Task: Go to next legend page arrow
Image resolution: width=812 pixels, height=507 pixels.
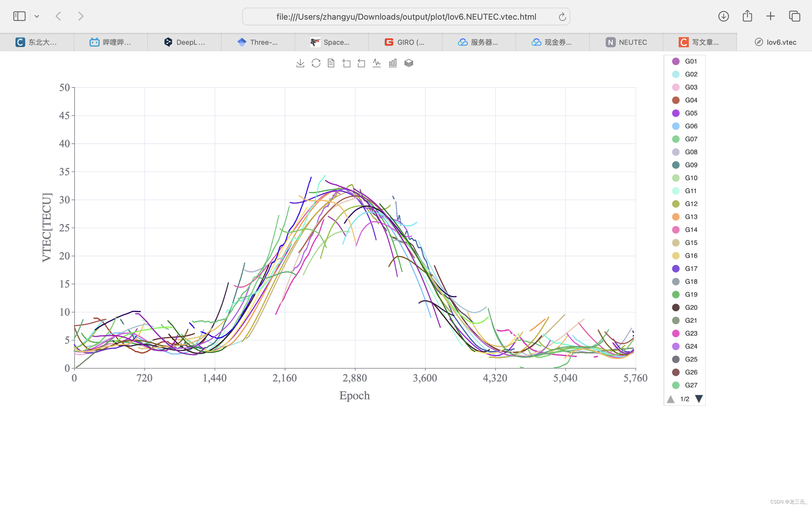Action: pos(699,399)
